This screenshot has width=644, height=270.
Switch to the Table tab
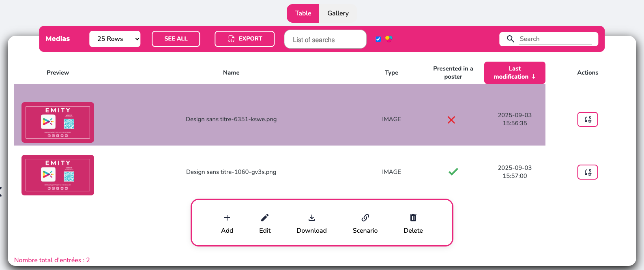pyautogui.click(x=303, y=13)
